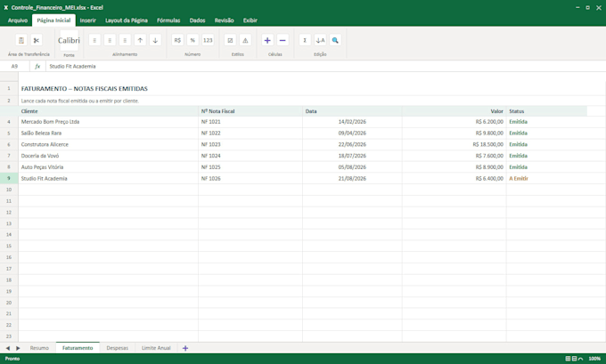Open the Dados ribbon tab
606x364 pixels.
pos(198,20)
